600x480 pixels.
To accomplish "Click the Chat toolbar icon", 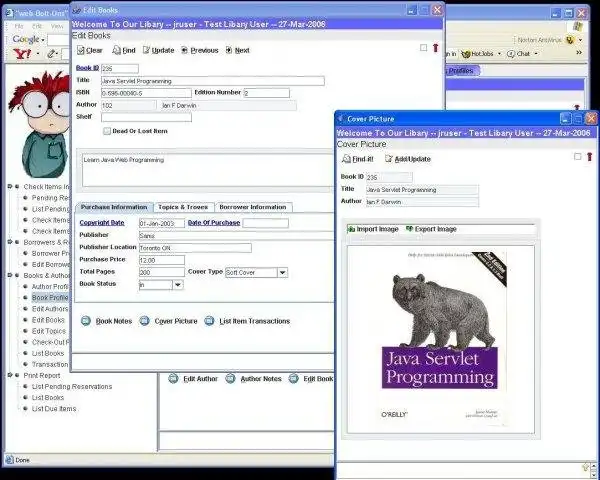I will point(510,54).
